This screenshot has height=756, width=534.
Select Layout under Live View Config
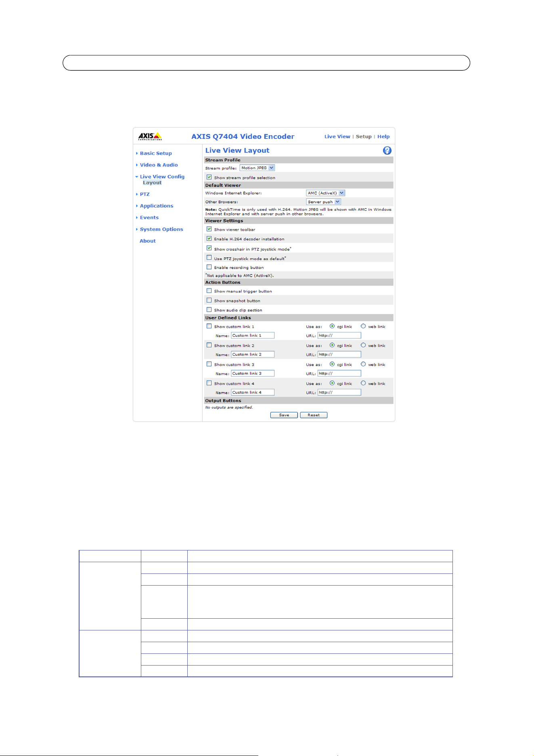point(152,183)
